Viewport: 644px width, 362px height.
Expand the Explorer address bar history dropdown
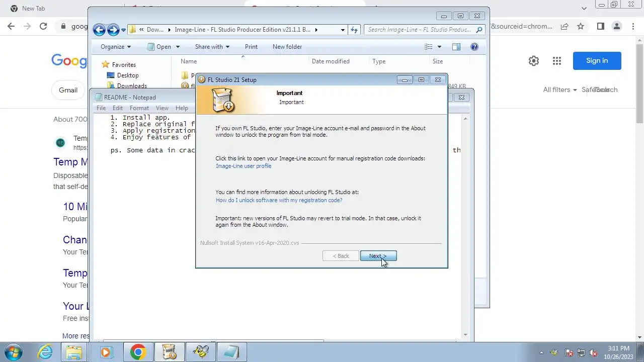pyautogui.click(x=343, y=30)
